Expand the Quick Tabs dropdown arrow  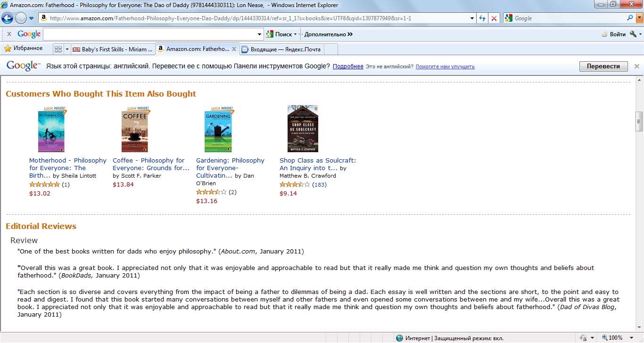(67, 49)
